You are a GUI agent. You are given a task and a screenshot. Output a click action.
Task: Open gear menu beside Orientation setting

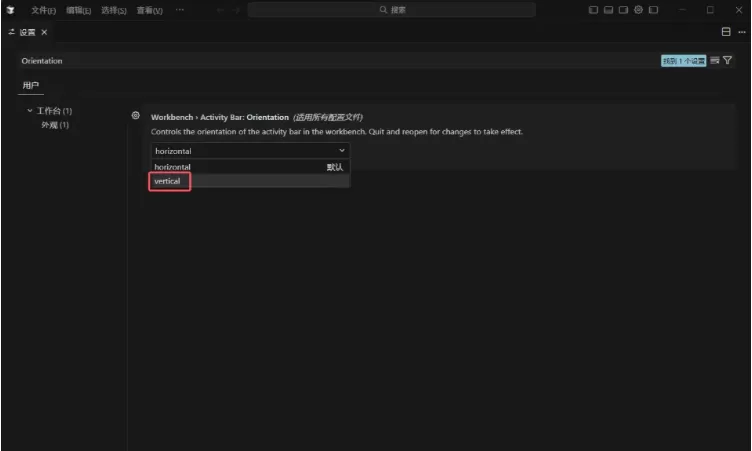pyautogui.click(x=135, y=116)
